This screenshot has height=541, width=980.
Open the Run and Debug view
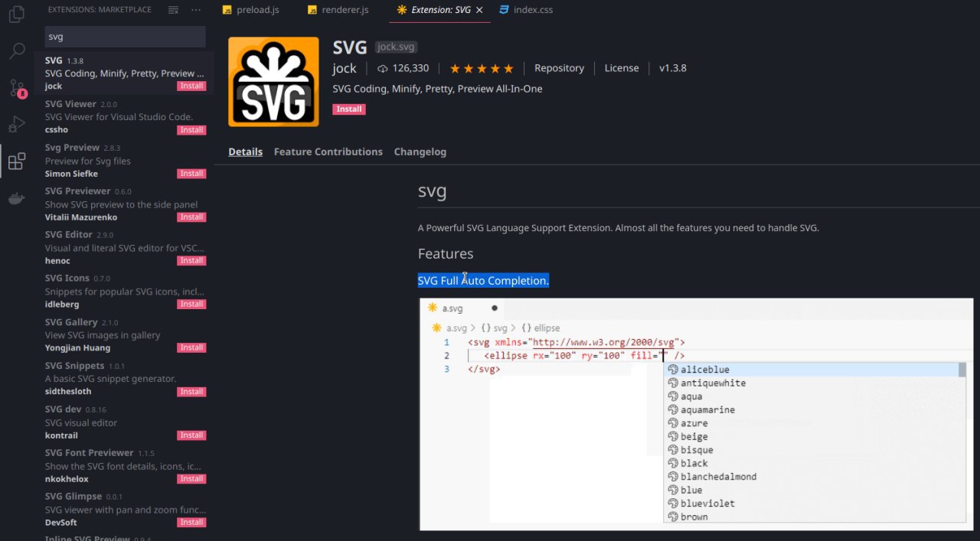click(17, 124)
